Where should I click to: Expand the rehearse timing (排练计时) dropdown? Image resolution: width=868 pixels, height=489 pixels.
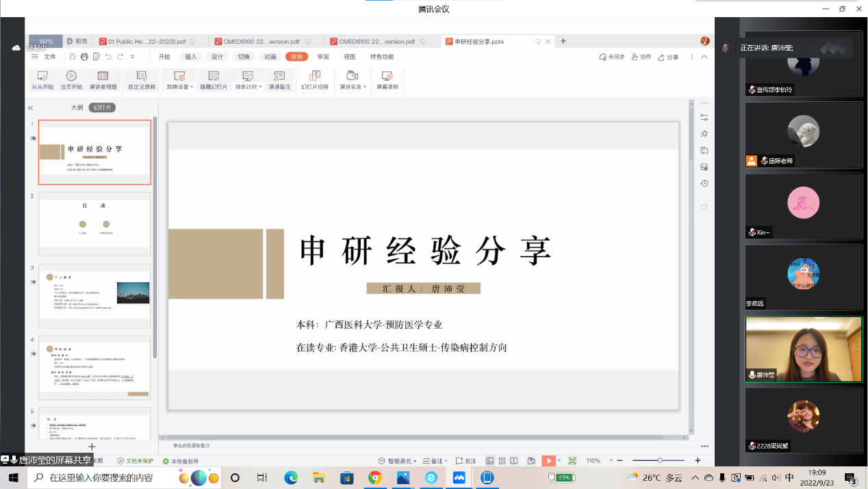coord(261,88)
